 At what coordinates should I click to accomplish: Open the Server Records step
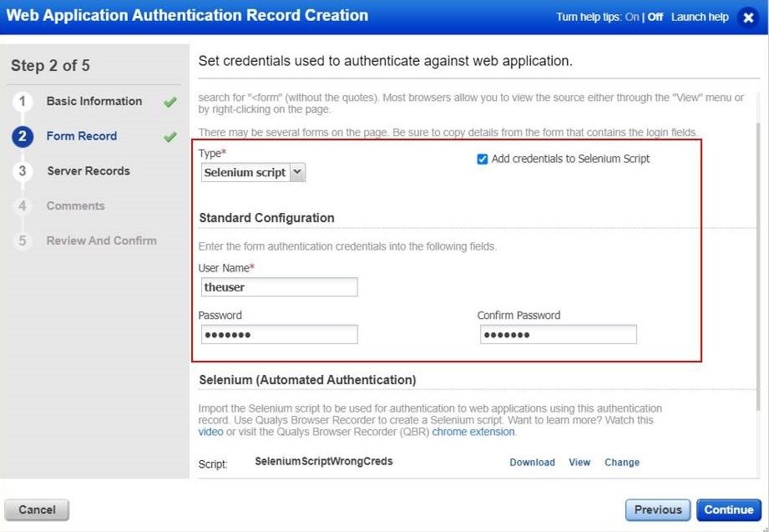(x=89, y=170)
